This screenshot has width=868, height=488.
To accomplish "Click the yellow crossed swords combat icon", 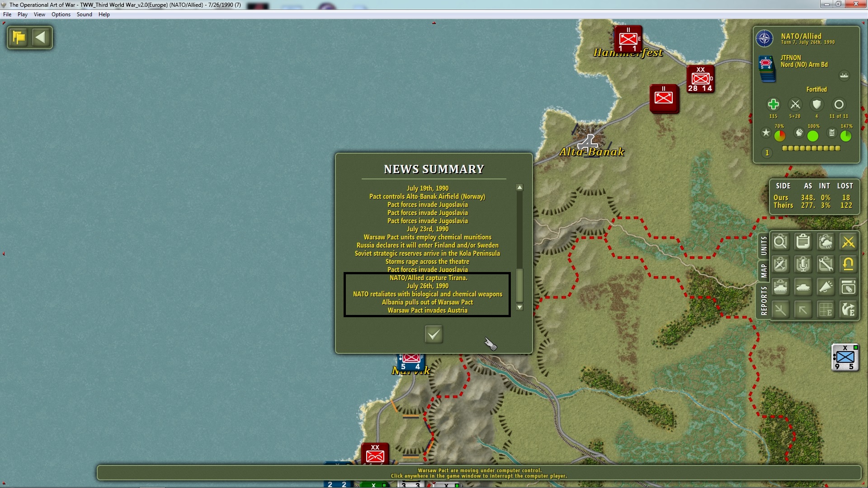I will [848, 242].
